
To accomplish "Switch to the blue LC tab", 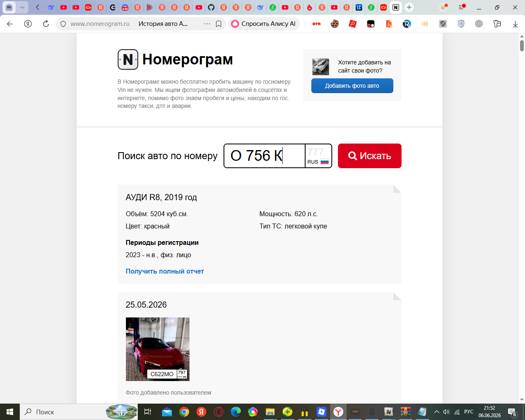I will point(359,7).
